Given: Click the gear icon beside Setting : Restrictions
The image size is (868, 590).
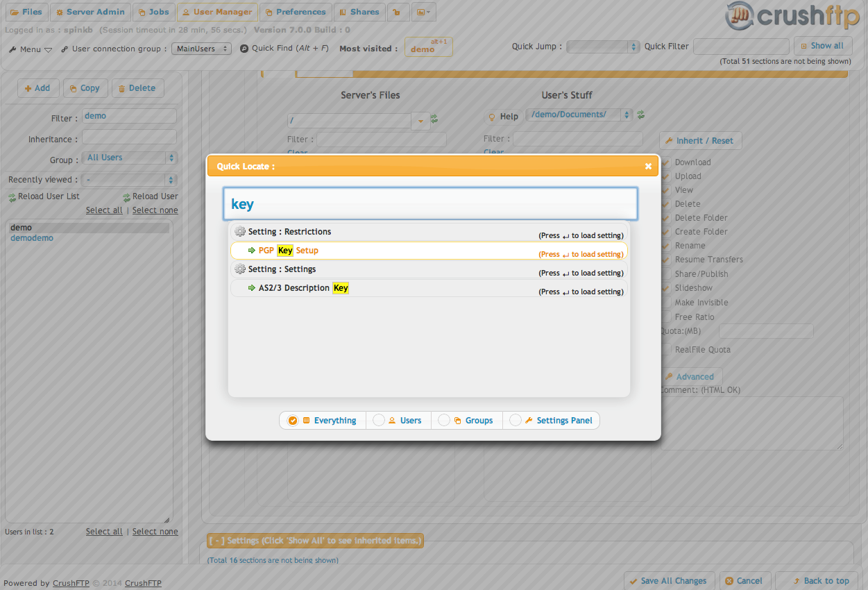Looking at the screenshot, I should (x=240, y=232).
